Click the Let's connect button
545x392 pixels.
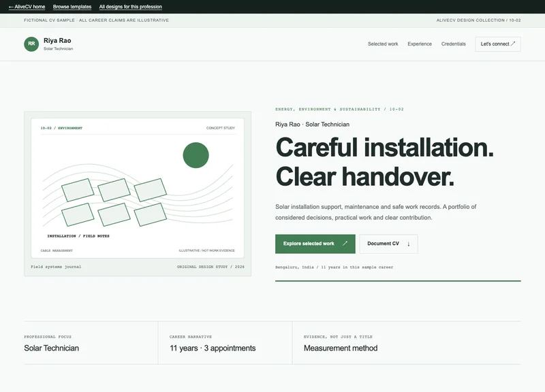click(498, 44)
